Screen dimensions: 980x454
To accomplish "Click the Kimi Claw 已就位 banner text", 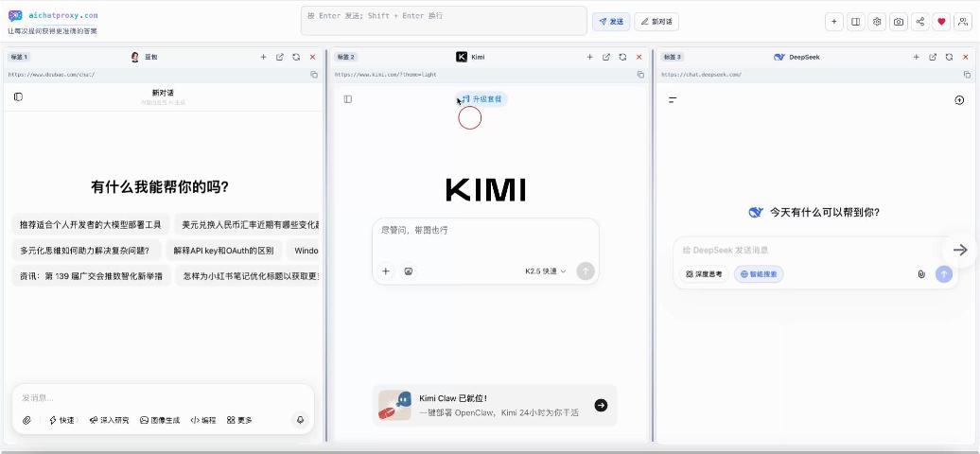I will pyautogui.click(x=453, y=398).
